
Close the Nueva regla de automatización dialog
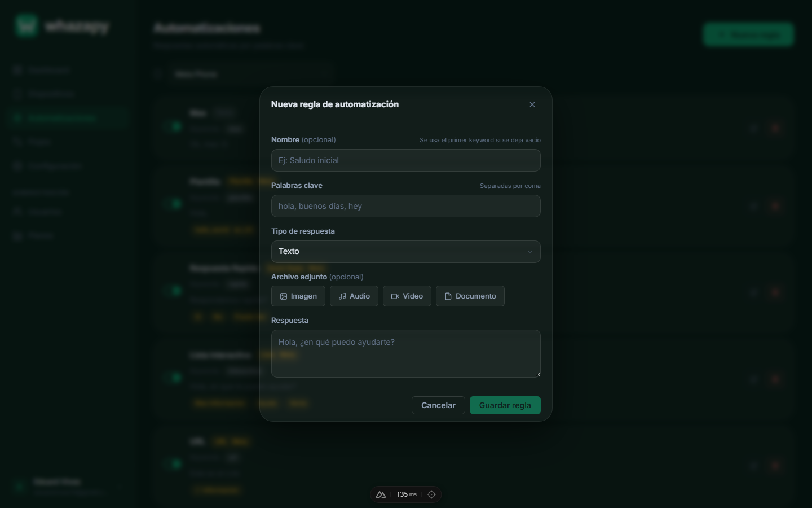(532, 104)
